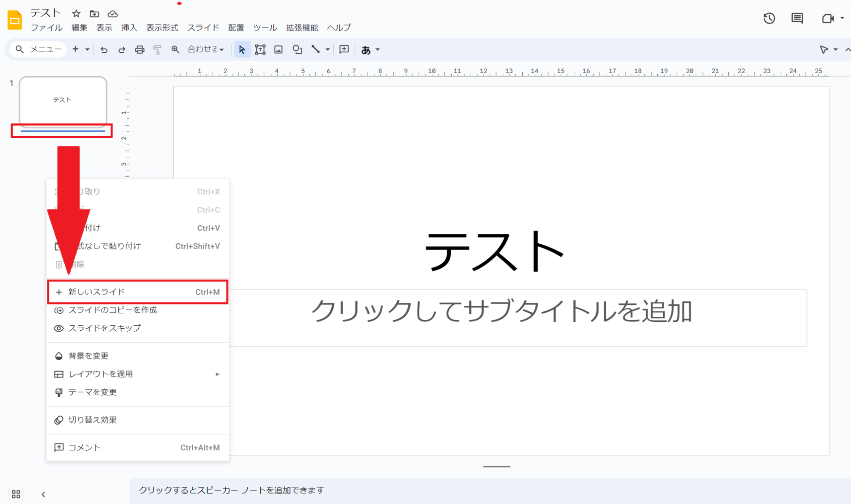Click the insert image icon
Viewport: 851px width, 504px height.
coord(278,50)
